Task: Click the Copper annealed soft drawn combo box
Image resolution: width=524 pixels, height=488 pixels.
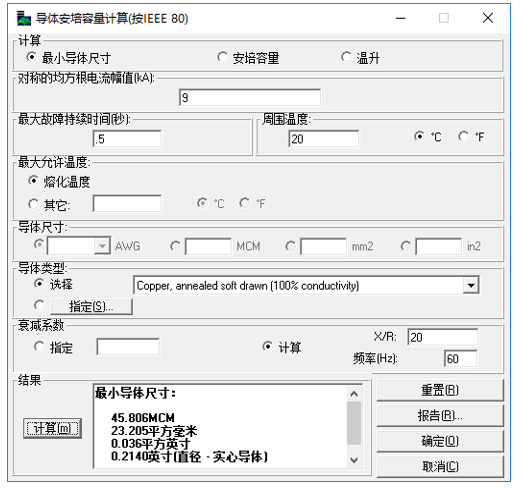Action: pos(306,285)
